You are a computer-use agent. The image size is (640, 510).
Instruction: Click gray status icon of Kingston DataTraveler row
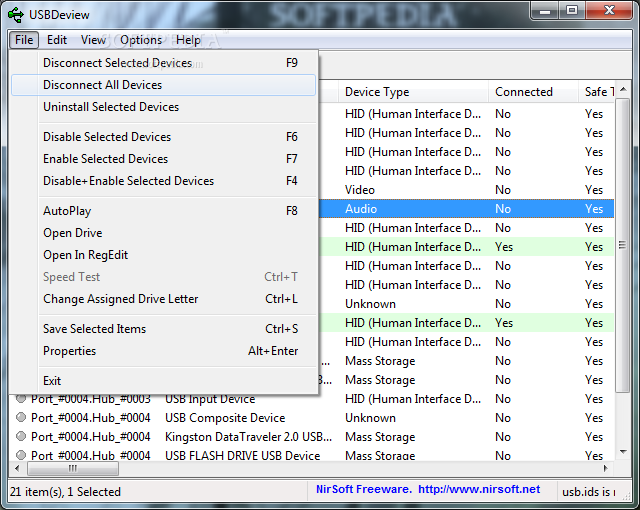[x=21, y=436]
